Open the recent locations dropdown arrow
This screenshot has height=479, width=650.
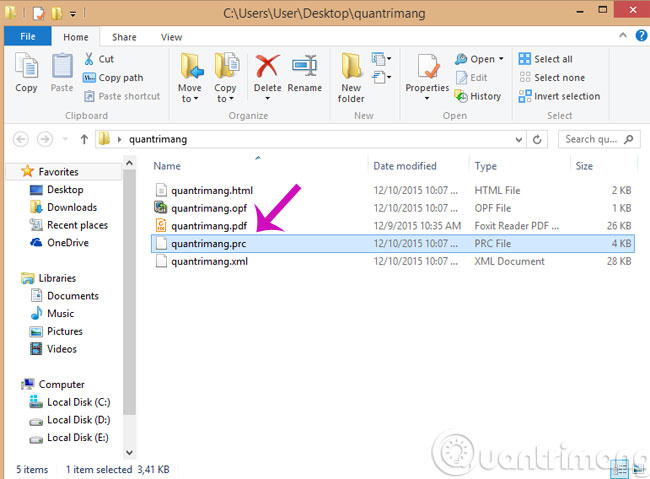pos(65,139)
